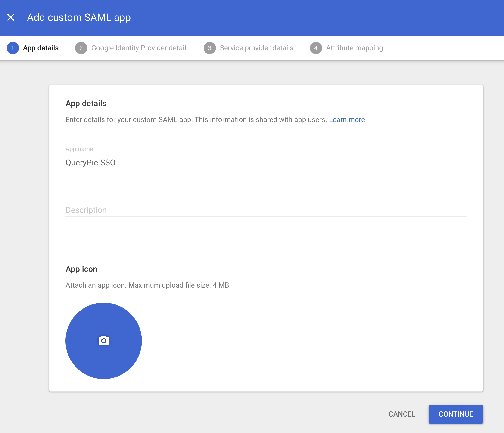Click the App icon section heading

[x=81, y=269]
